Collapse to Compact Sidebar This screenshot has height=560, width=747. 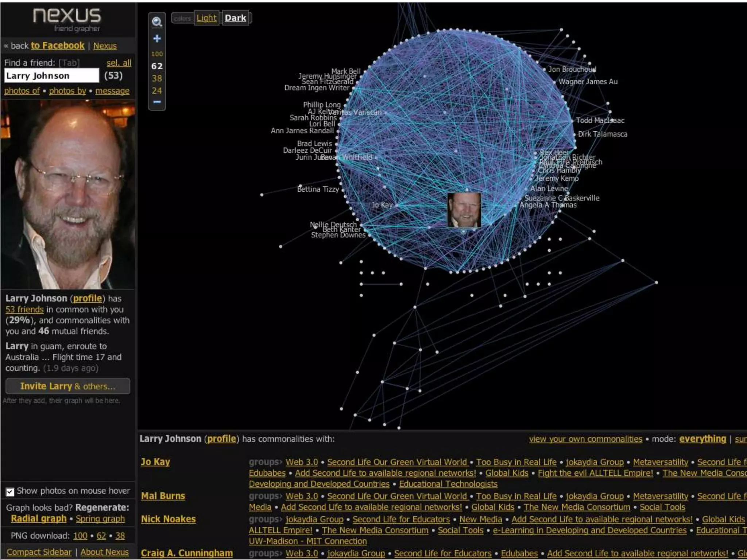(x=39, y=552)
